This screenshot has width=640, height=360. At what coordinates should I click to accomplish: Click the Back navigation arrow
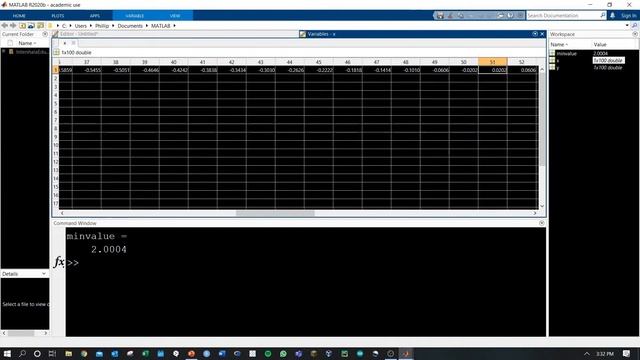(4, 25)
